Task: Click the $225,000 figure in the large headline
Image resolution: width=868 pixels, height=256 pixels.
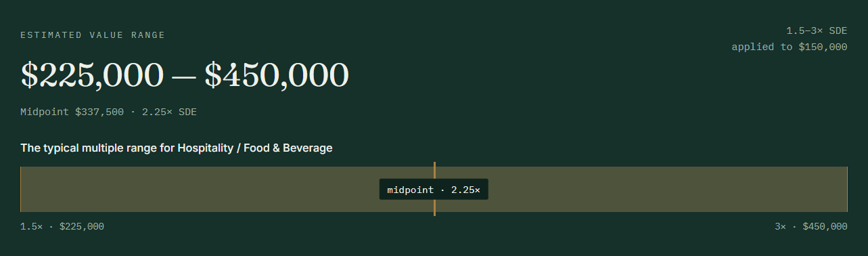Action: tap(92, 74)
